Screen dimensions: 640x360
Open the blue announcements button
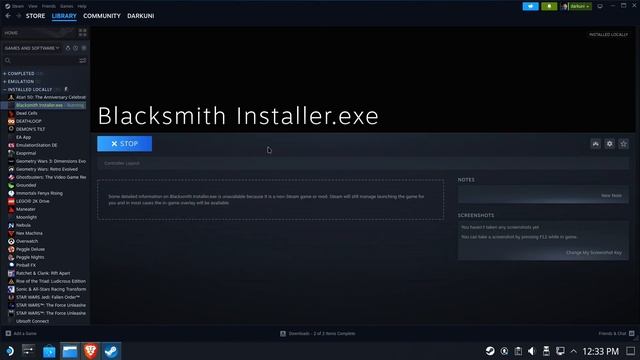530,6
